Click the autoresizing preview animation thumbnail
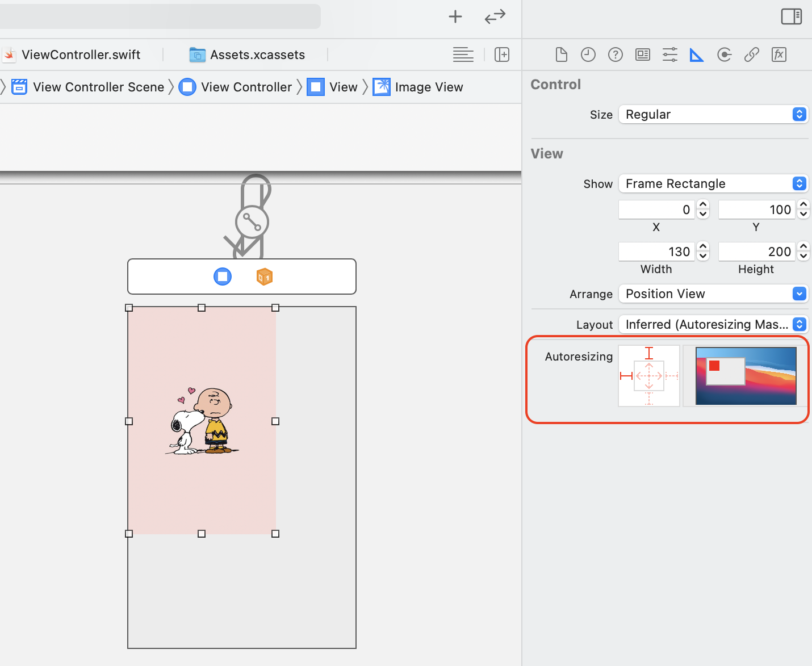812x666 pixels. tap(746, 376)
